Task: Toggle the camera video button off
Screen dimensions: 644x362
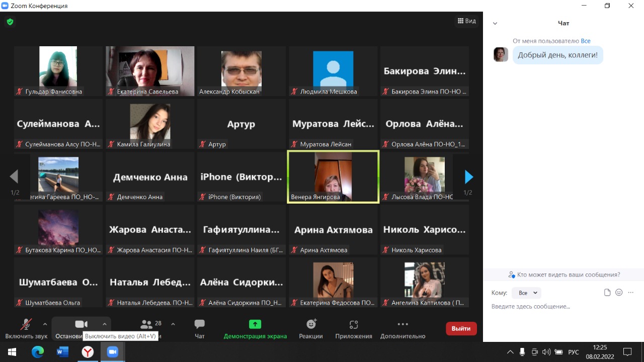Action: click(81, 324)
